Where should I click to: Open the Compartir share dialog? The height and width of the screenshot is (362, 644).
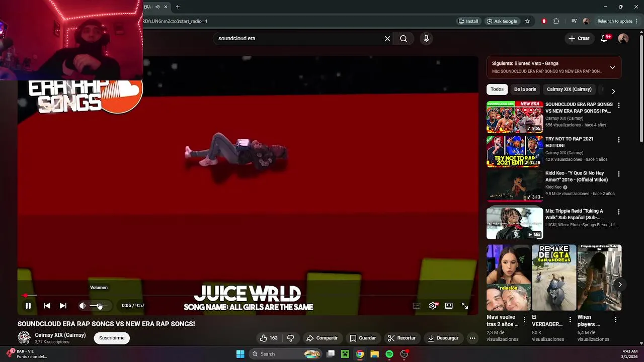pos(322,338)
